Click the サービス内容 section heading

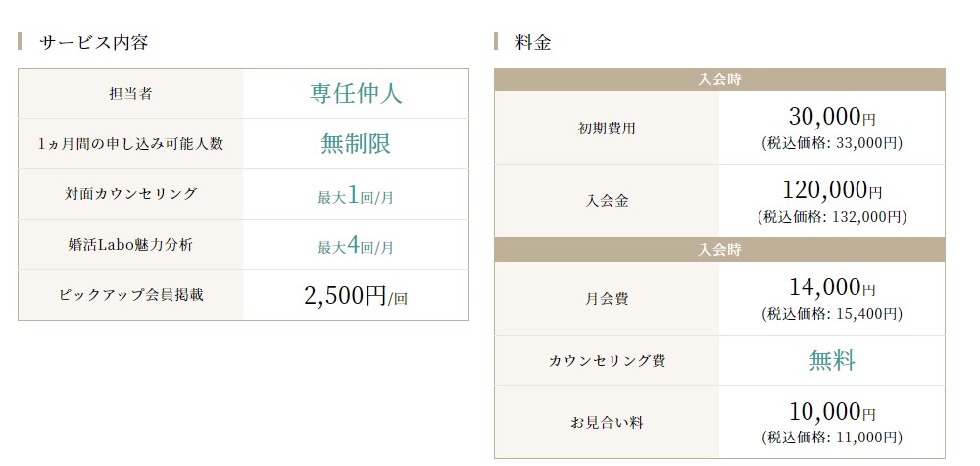pyautogui.click(x=93, y=42)
